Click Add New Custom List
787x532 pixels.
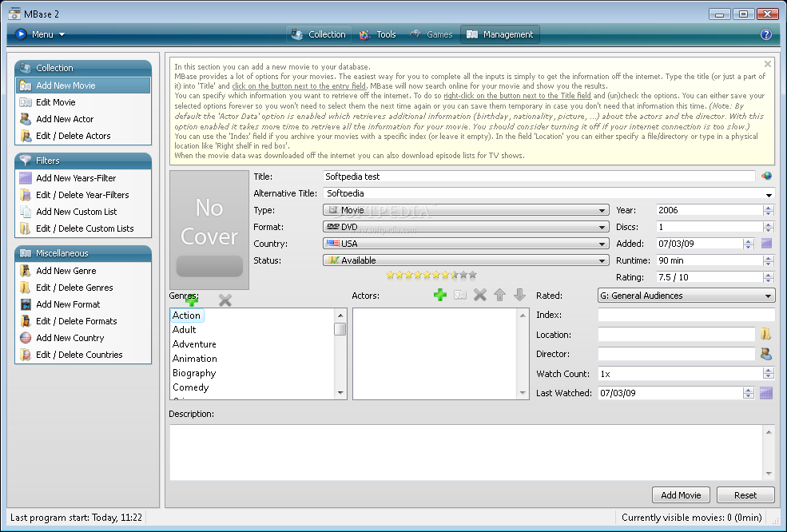point(83,212)
